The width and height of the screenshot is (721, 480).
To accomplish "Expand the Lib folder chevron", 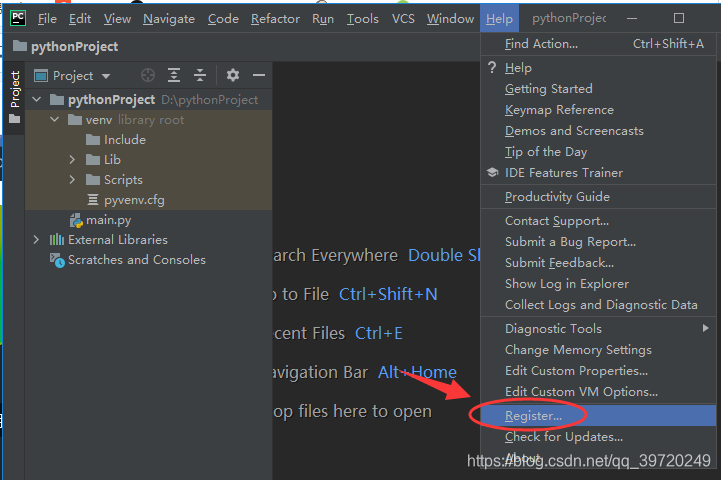I will (72, 160).
